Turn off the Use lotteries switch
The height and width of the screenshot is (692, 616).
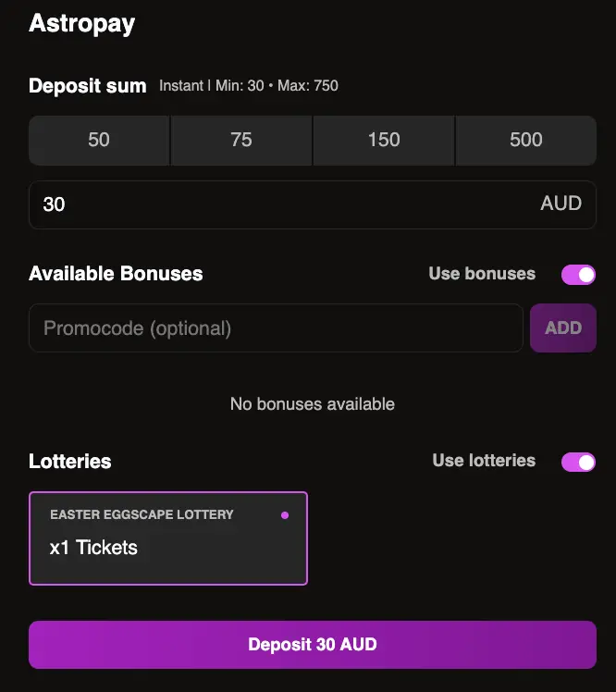click(x=578, y=462)
